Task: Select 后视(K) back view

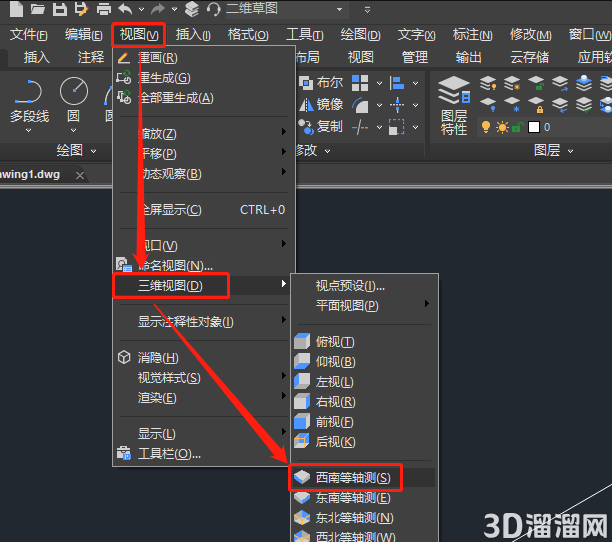Action: tap(364, 442)
